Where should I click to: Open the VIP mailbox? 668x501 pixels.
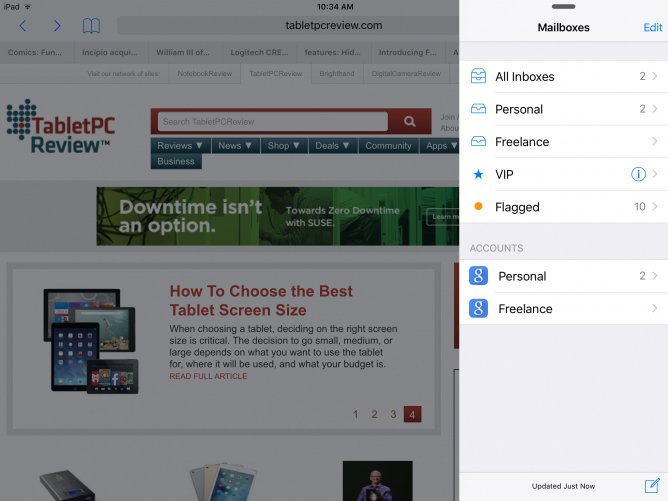click(x=564, y=174)
